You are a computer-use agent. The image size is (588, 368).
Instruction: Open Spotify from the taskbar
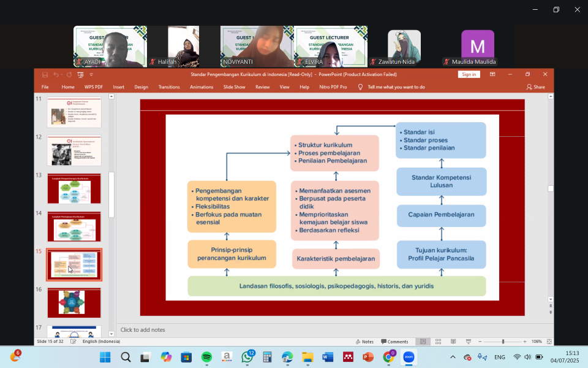tap(206, 357)
